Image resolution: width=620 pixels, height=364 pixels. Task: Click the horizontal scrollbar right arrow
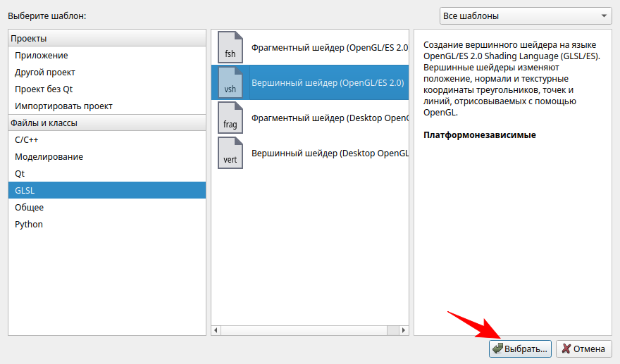(404, 330)
